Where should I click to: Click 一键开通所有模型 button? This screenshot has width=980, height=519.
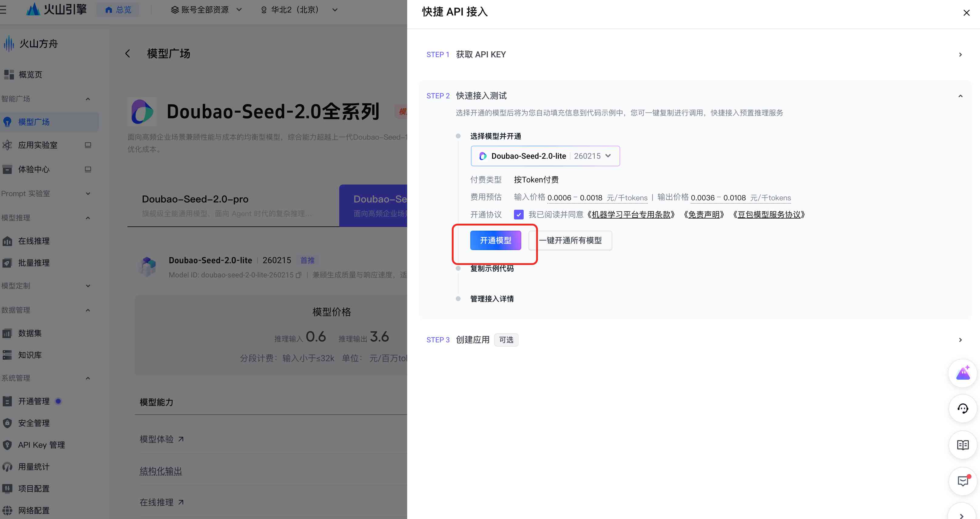tap(570, 240)
